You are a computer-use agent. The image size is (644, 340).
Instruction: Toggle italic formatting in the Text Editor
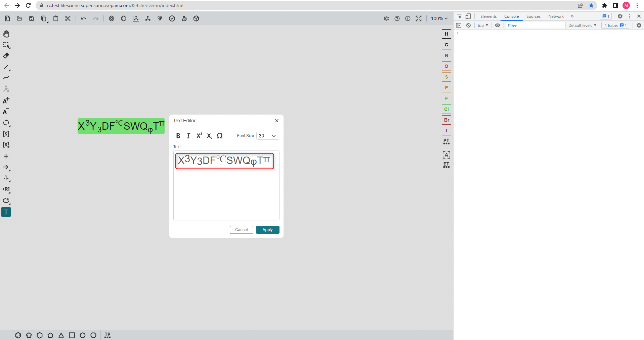click(188, 136)
